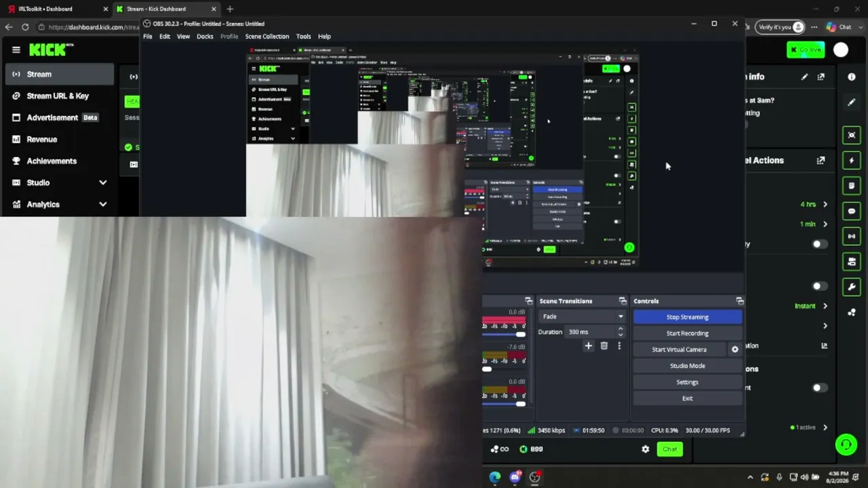Adjust the transition Duration stepper
This screenshot has width=868, height=488.
pos(620,332)
